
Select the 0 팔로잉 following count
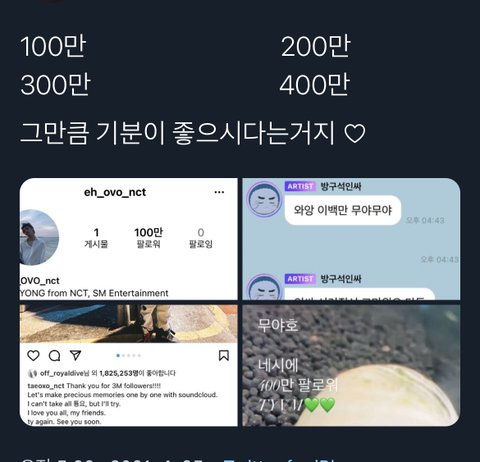pos(201,238)
